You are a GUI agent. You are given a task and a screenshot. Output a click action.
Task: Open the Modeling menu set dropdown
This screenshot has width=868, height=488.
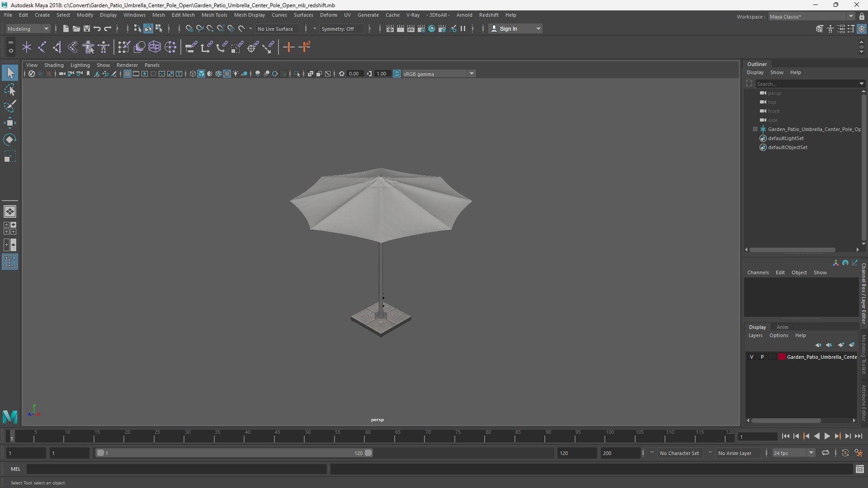coord(28,28)
